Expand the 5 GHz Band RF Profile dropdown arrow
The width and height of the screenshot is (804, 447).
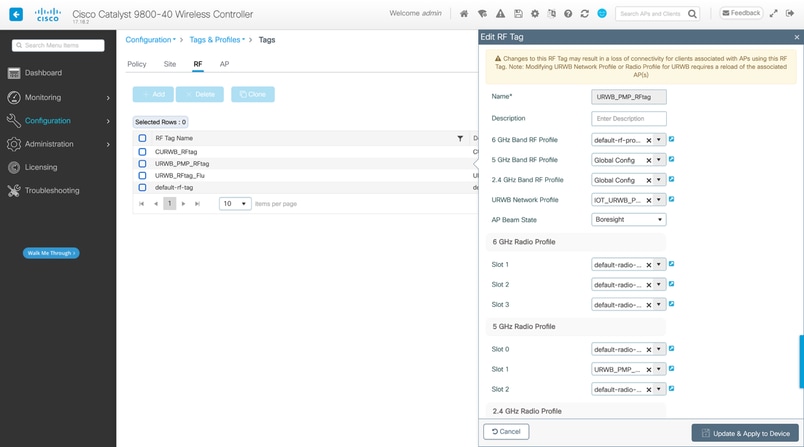[x=659, y=160]
